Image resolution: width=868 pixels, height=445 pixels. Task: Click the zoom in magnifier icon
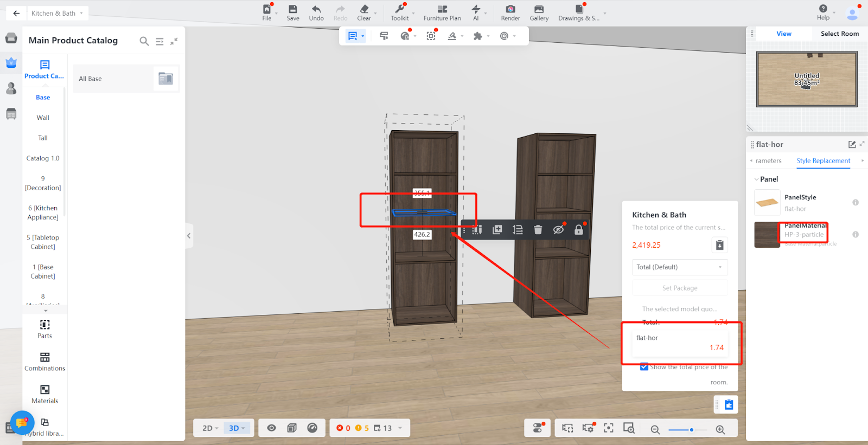tap(720, 429)
